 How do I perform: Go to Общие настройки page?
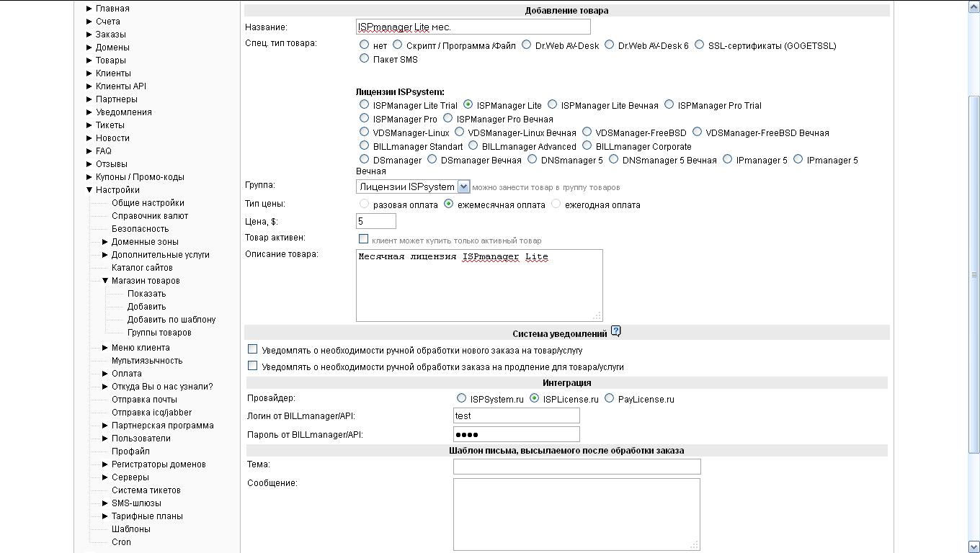pyautogui.click(x=148, y=203)
